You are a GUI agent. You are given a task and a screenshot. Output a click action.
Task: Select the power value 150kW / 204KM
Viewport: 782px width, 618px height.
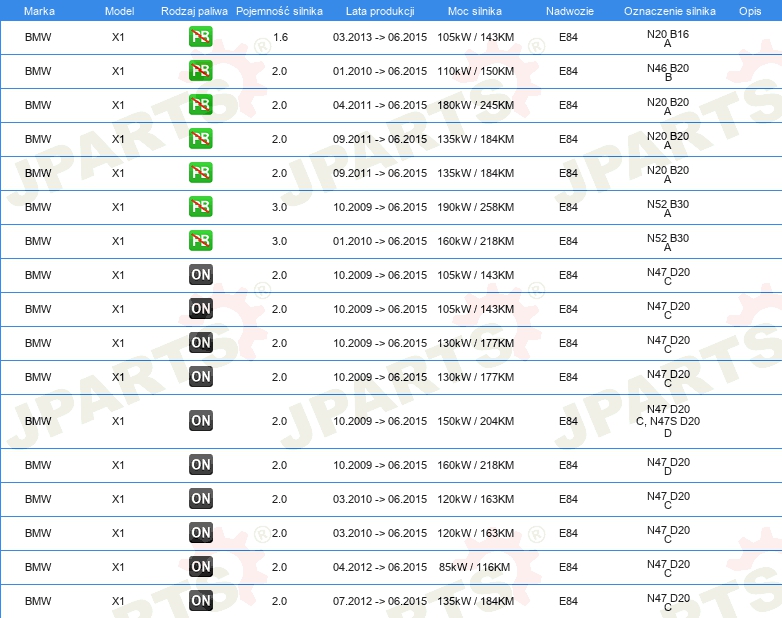[x=475, y=421]
